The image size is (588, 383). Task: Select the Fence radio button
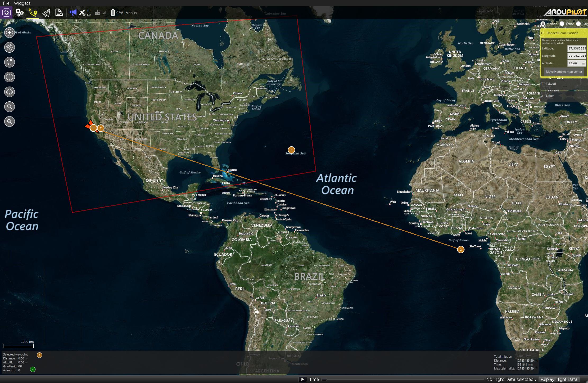pyautogui.click(x=567, y=24)
